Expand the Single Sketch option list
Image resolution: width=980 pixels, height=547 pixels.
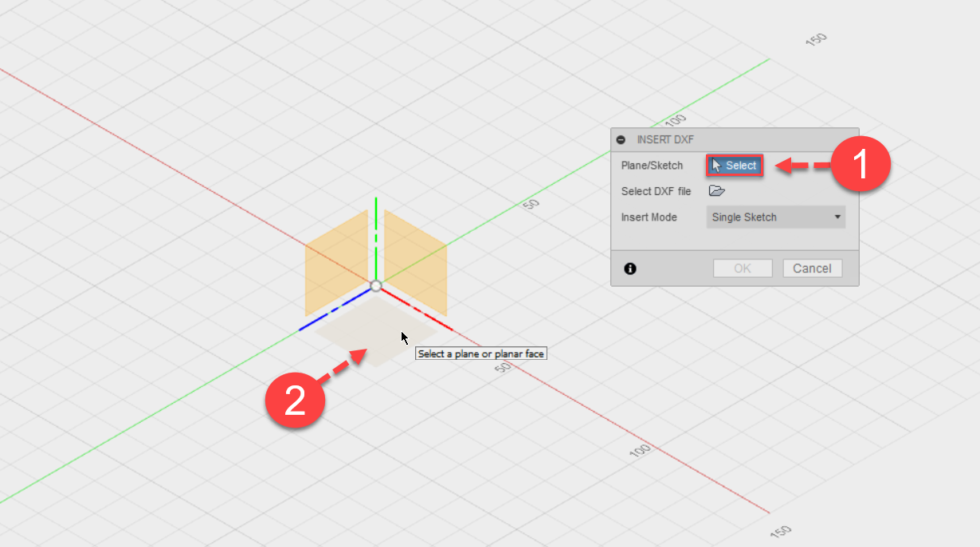coord(775,217)
